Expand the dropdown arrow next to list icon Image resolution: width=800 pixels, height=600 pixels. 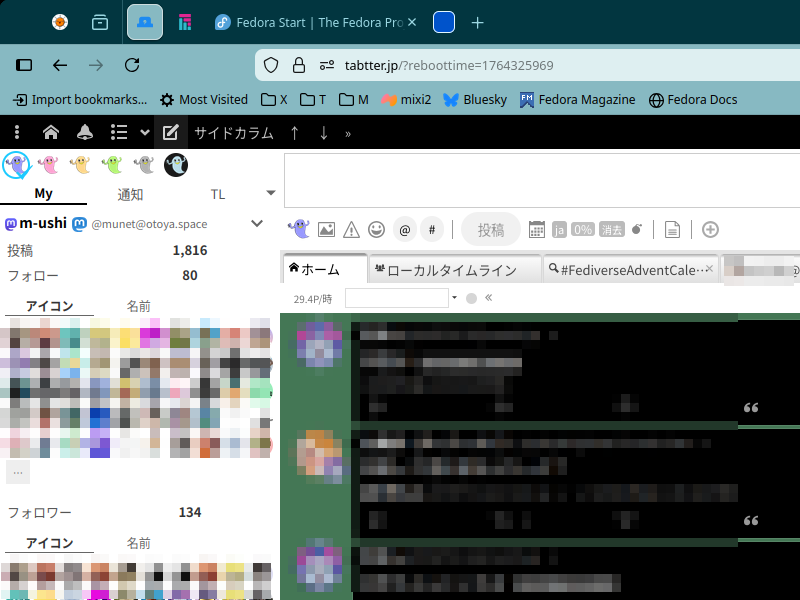point(145,133)
